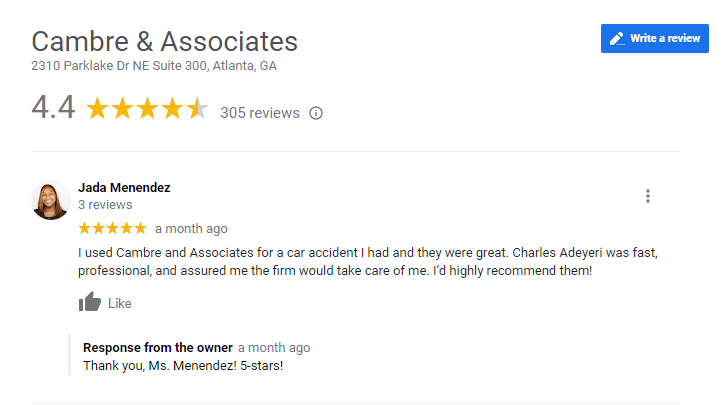Click the 2310 Parklake Dr address text
Viewport: 722px width, 405px height.
click(x=154, y=66)
